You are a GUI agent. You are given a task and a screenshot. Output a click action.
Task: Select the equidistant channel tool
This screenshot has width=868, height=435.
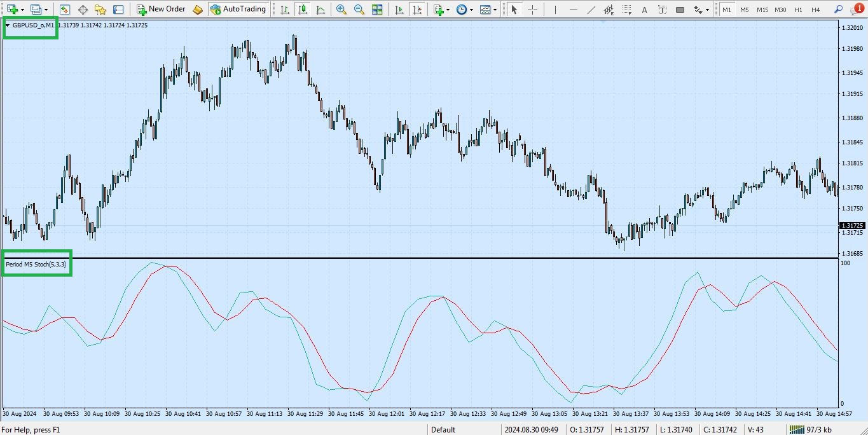click(609, 10)
